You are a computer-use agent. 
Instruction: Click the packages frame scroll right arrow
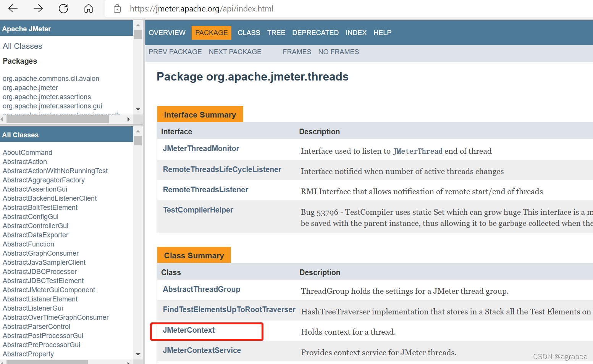pos(129,119)
